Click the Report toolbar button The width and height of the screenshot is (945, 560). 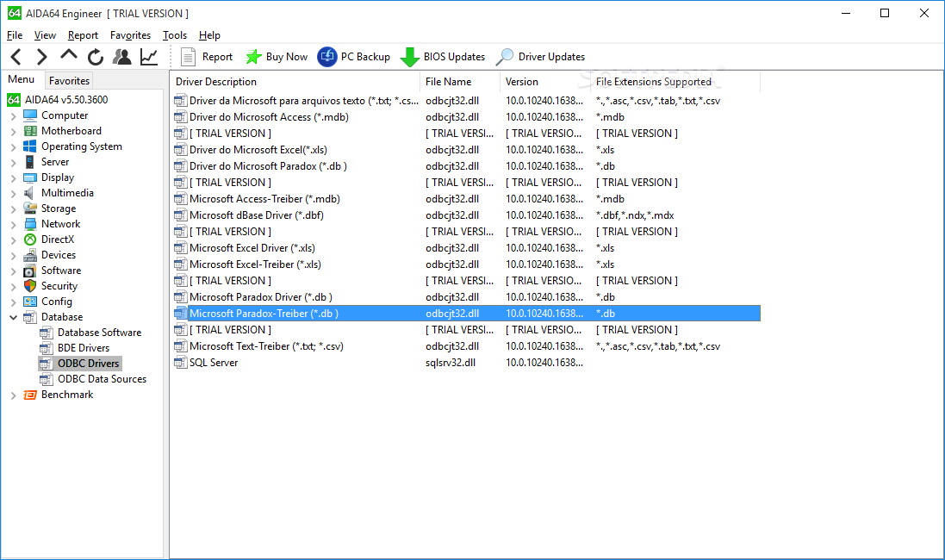point(206,57)
